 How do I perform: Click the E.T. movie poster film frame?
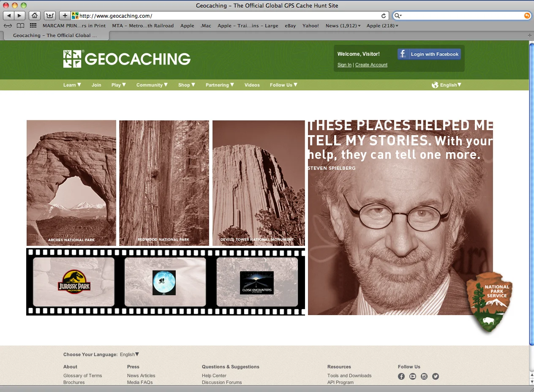(x=165, y=282)
